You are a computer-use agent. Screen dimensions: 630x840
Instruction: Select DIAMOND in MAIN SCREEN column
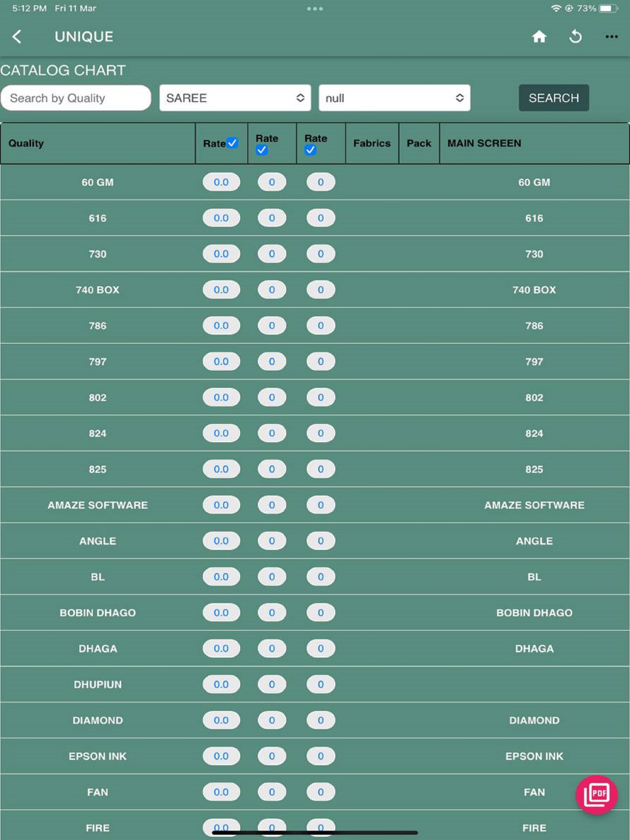coord(534,720)
